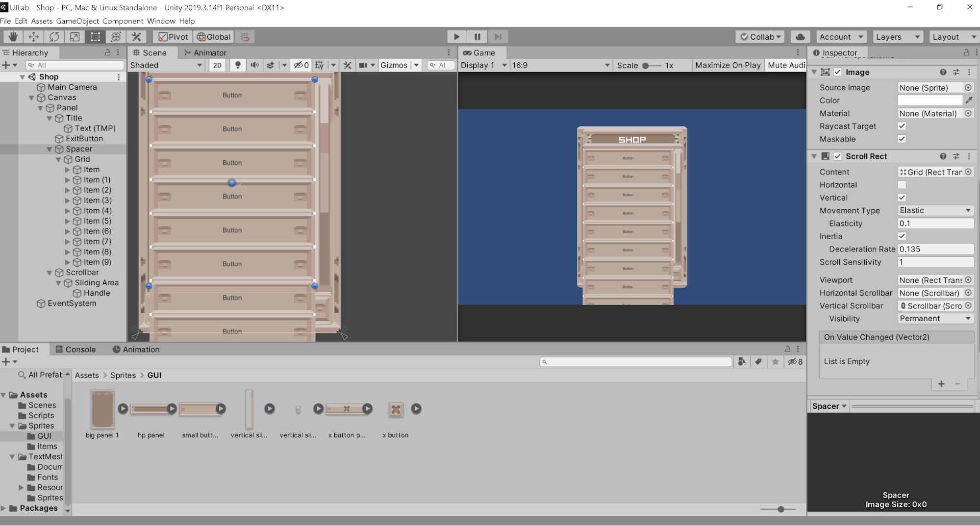Toggle grid snapping icon in toolbar
The width and height of the screenshot is (980, 526).
245,37
